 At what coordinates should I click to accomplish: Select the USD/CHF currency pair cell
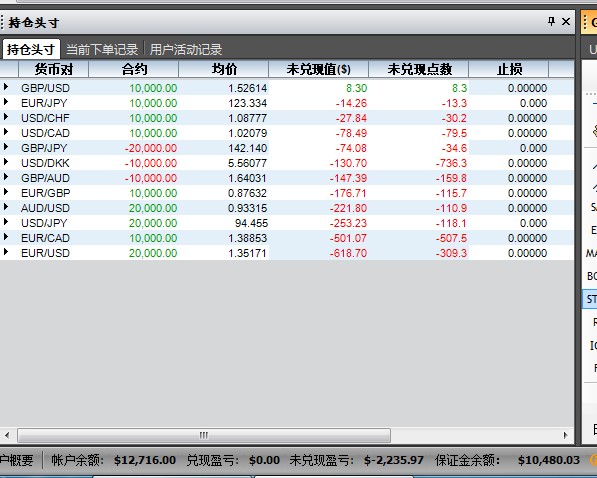click(45, 118)
